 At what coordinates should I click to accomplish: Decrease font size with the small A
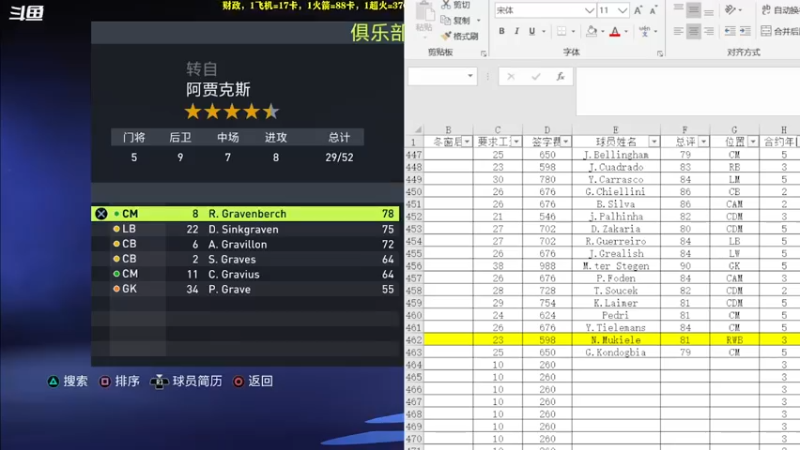coord(653,10)
